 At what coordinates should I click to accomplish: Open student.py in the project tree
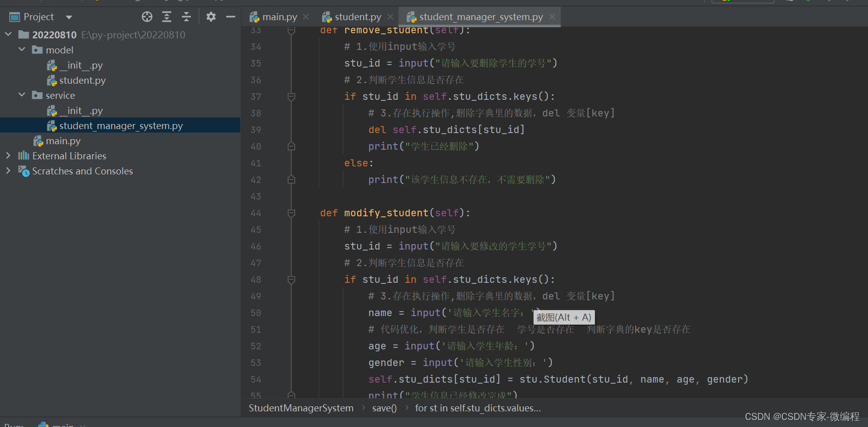[83, 80]
